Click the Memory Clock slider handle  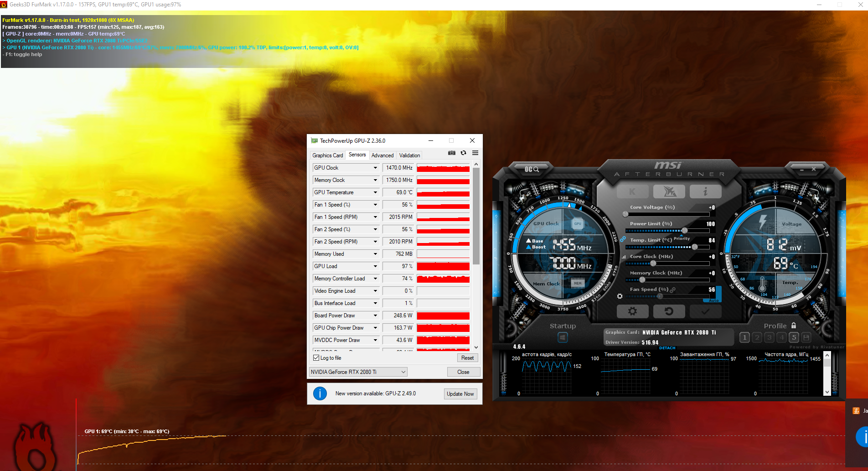click(642, 279)
